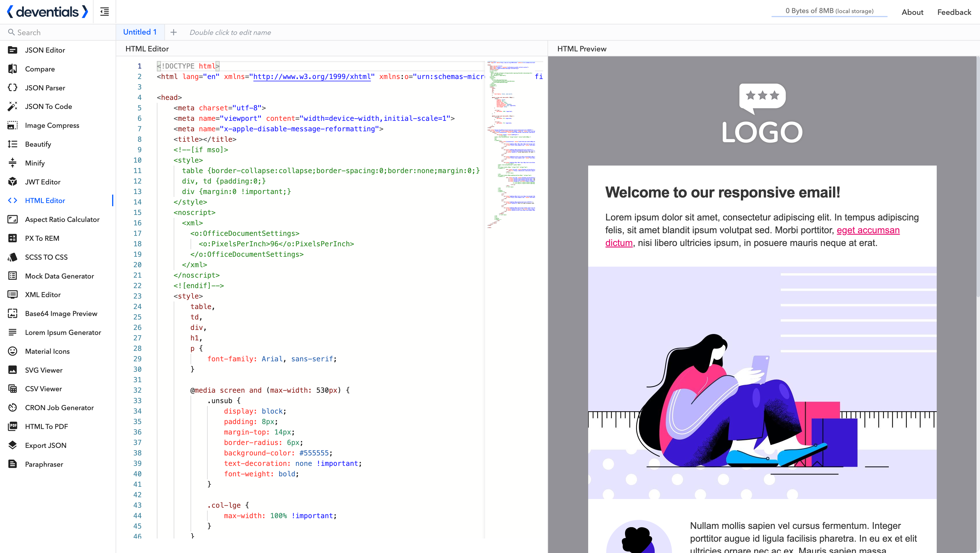The width and height of the screenshot is (980, 553).
Task: Open Base64 Image Preview icon
Action: (x=12, y=313)
